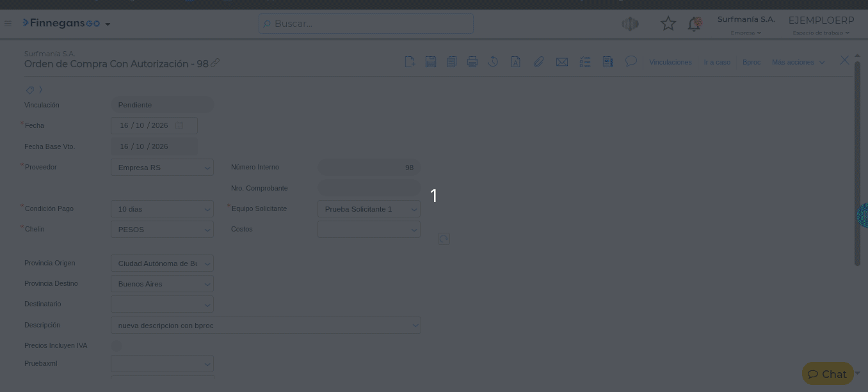Open the Surfmanía S.A. Empresa selector

[x=746, y=25]
